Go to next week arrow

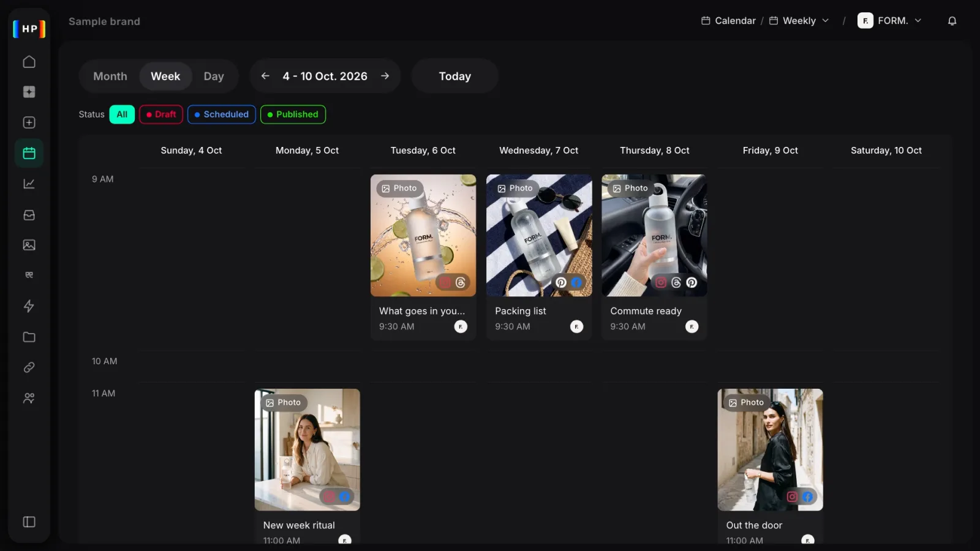pyautogui.click(x=385, y=76)
